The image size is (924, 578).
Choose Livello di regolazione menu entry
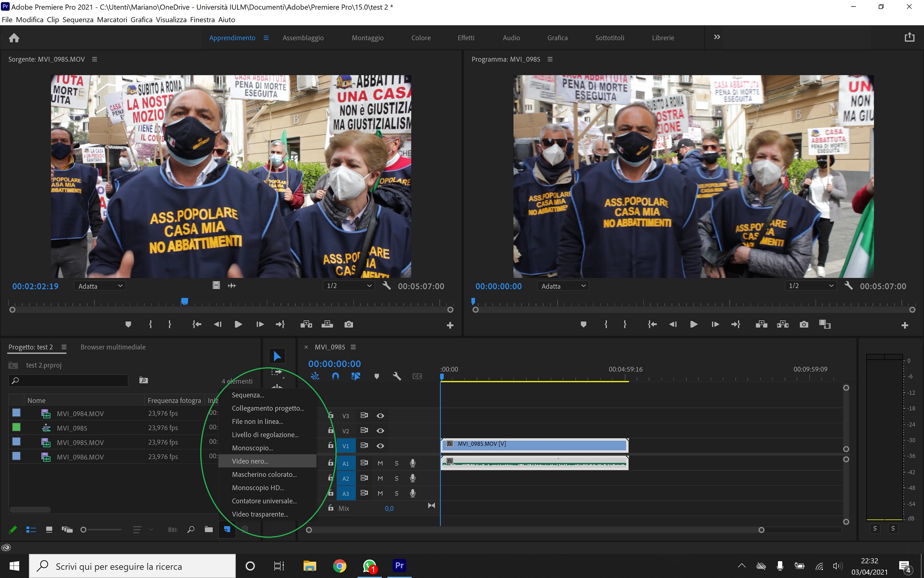pos(267,435)
